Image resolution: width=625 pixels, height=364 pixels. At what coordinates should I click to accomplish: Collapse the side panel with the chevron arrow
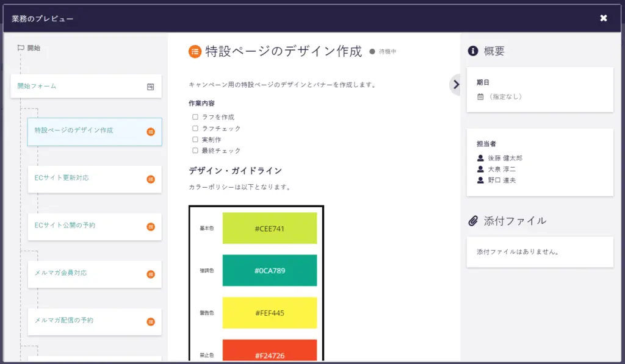point(455,85)
